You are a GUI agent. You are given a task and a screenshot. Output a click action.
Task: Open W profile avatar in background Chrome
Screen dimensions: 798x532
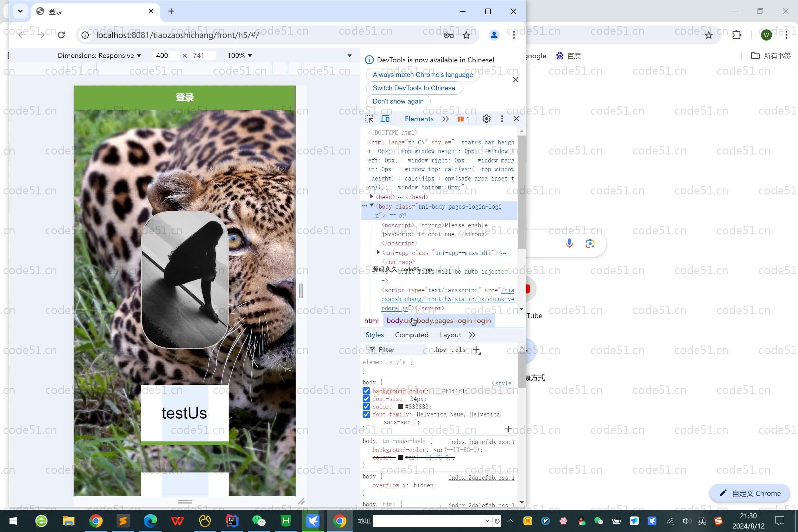coord(766,35)
